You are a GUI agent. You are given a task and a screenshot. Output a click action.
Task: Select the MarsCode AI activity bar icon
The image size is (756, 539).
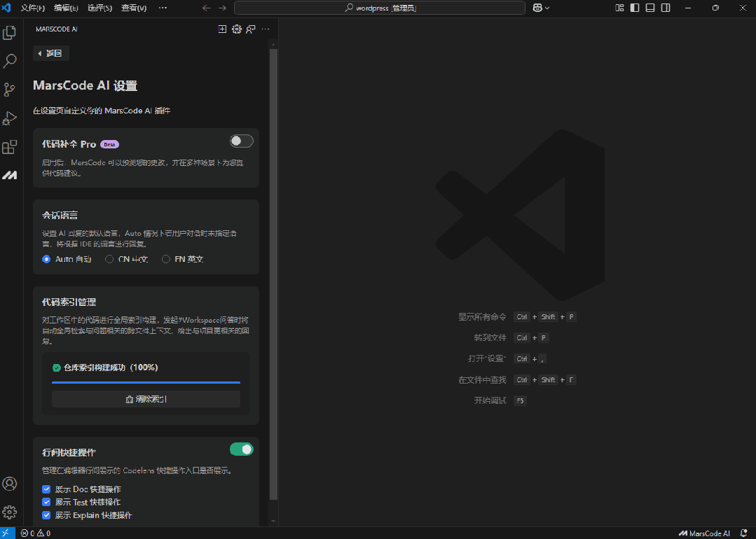10,175
